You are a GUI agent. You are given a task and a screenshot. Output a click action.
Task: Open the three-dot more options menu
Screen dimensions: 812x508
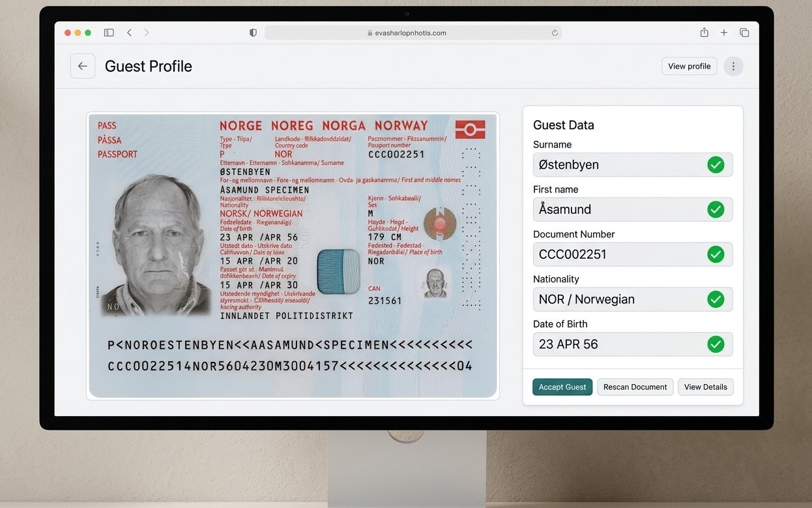point(733,66)
